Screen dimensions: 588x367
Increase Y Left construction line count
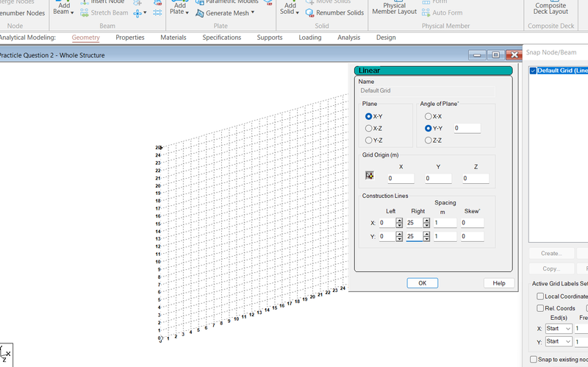click(x=399, y=234)
